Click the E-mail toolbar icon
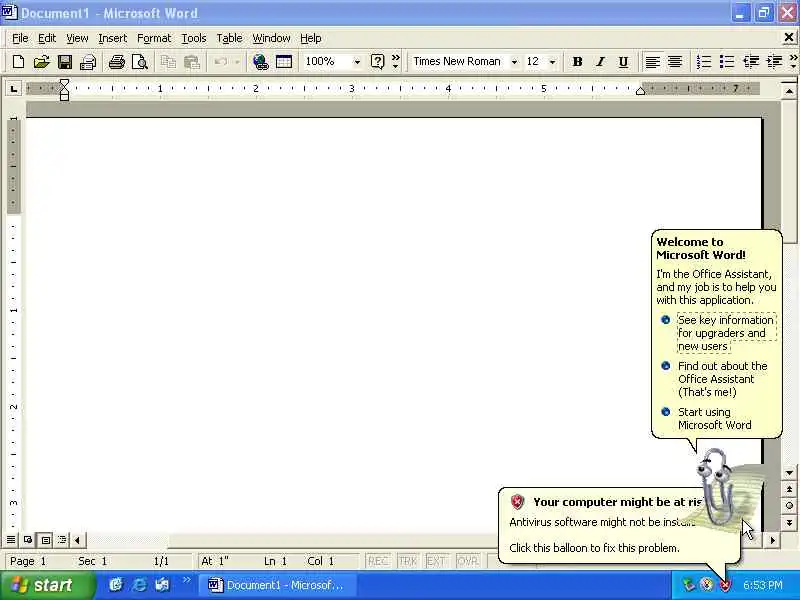 point(88,62)
